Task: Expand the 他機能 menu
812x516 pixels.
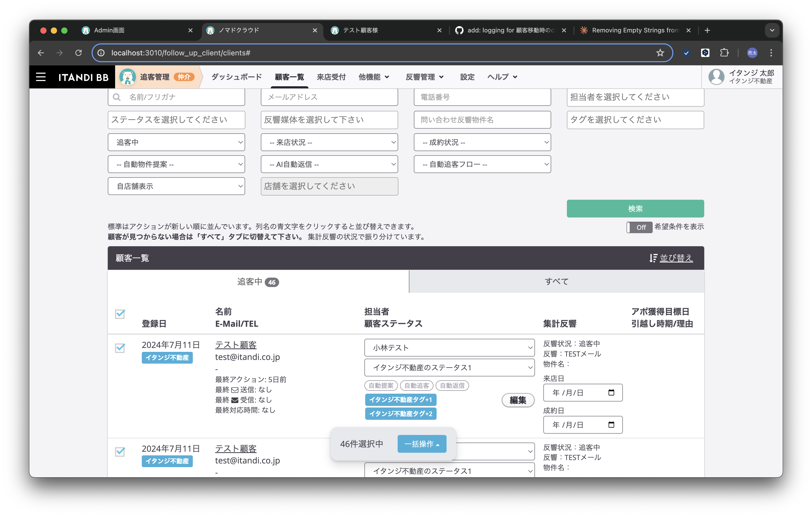Action: [x=374, y=77]
